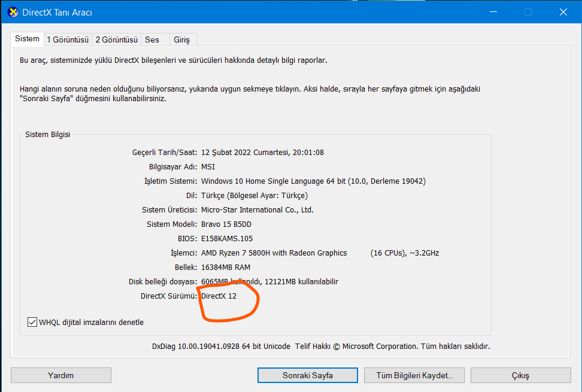Click the Yardım button

coord(61,375)
